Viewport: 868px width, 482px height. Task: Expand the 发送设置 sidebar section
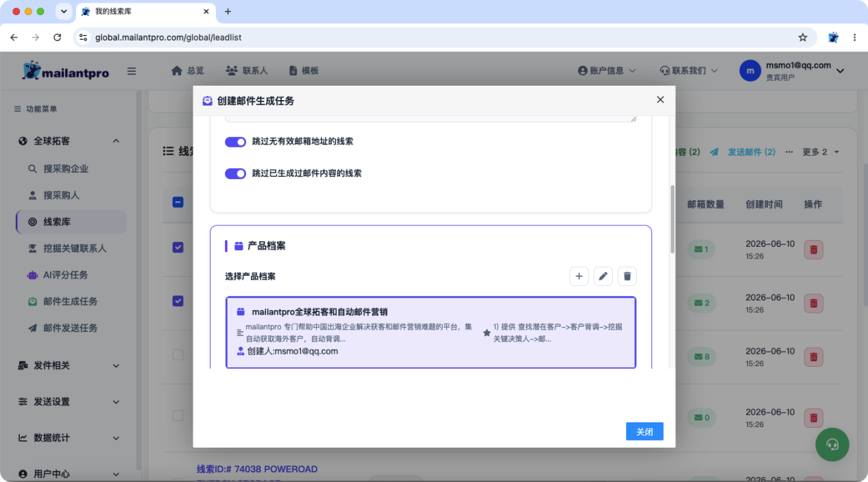click(69, 402)
